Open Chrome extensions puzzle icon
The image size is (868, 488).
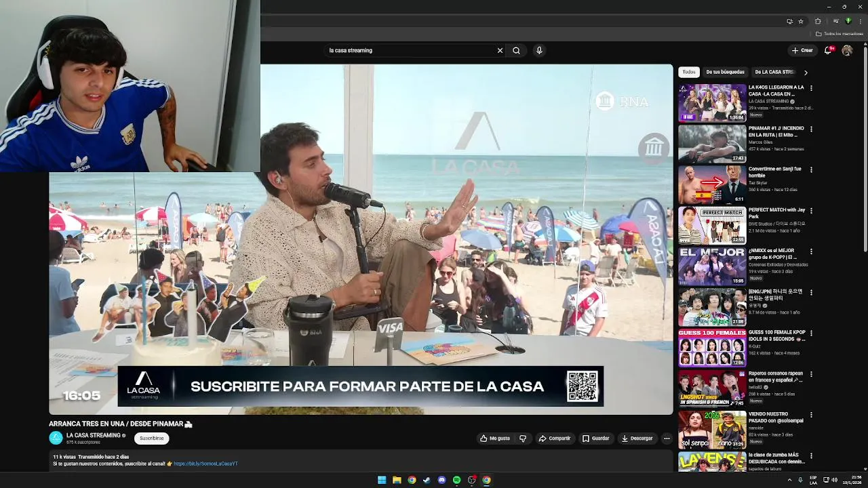point(818,21)
